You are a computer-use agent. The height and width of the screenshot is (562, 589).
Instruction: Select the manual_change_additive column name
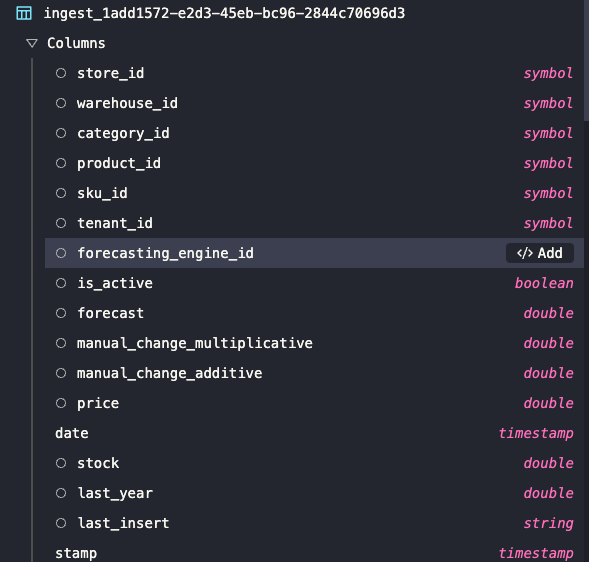point(169,373)
